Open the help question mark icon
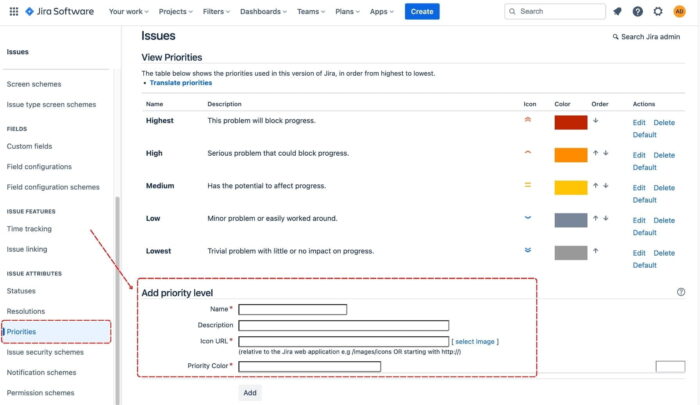Image resolution: width=700 pixels, height=405 pixels. [638, 12]
